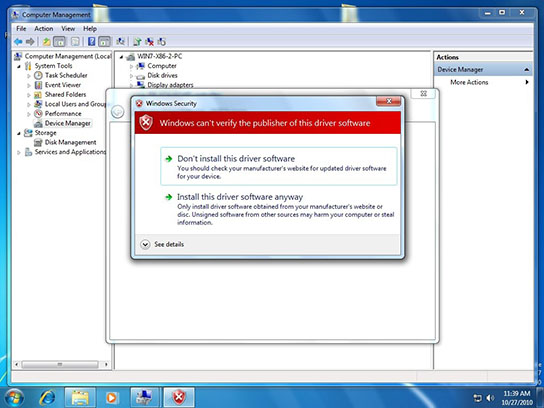Switch to Windows Security taskbar button
544x408 pixels.
pyautogui.click(x=179, y=397)
